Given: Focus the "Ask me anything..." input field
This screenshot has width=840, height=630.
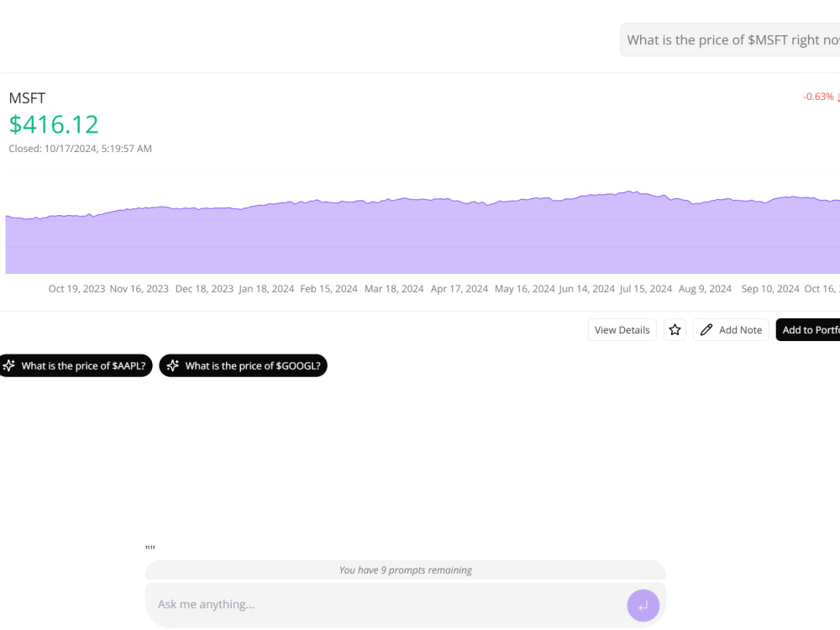Looking at the screenshot, I should coord(405,606).
